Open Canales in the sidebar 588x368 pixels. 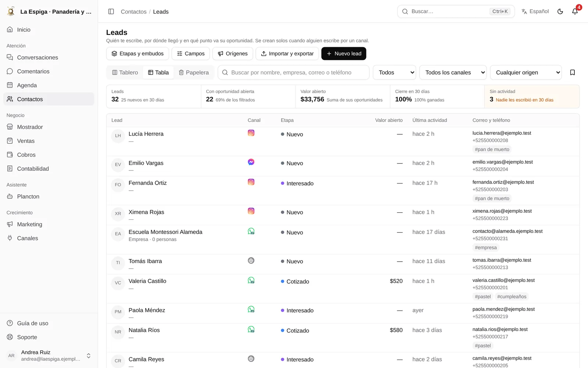(49, 238)
